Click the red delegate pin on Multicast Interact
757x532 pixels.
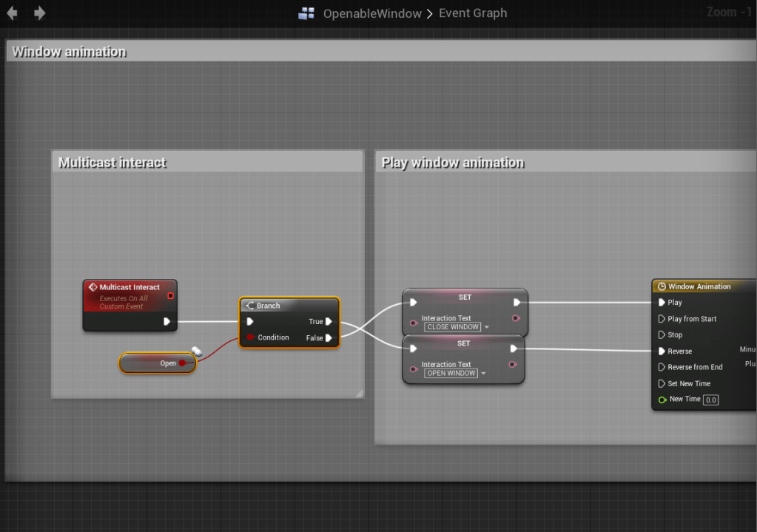(170, 295)
